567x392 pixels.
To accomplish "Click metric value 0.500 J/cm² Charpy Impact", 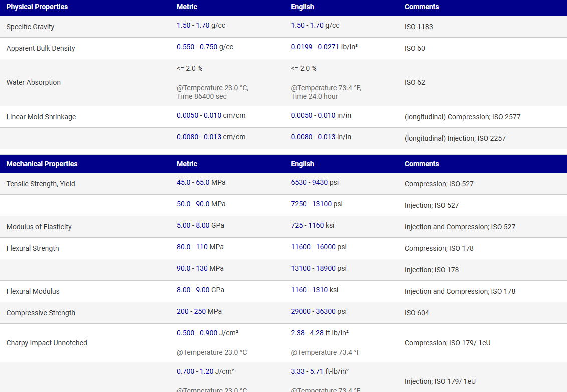I will [x=185, y=333].
